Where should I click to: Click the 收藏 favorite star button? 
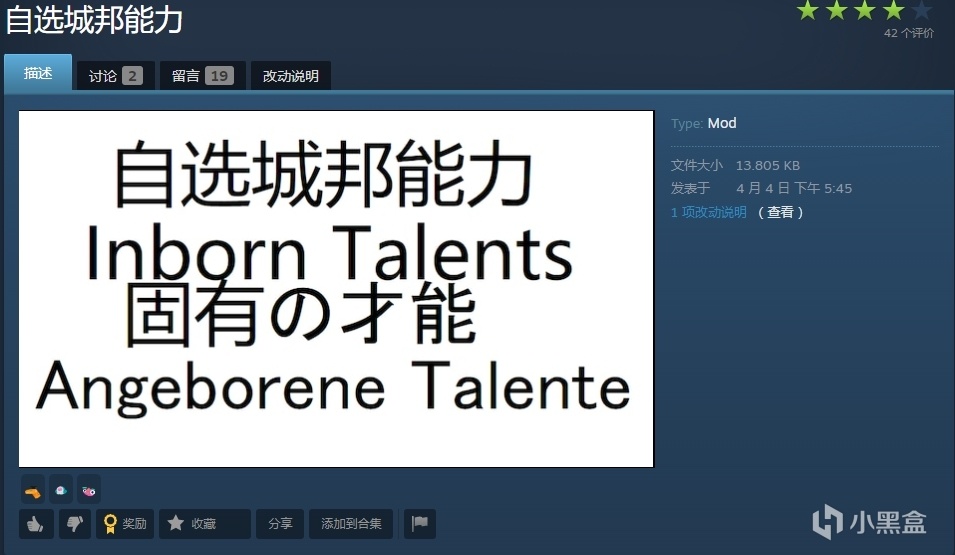point(205,524)
